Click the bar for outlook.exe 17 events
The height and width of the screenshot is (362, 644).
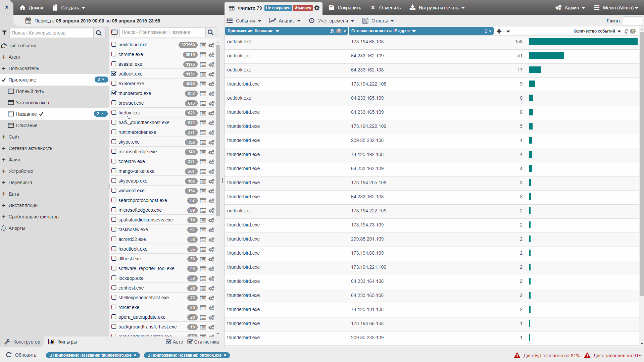click(x=535, y=70)
